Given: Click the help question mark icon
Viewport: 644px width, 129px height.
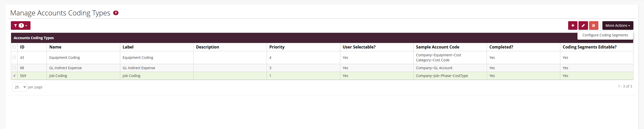Looking at the screenshot, I should (116, 13).
